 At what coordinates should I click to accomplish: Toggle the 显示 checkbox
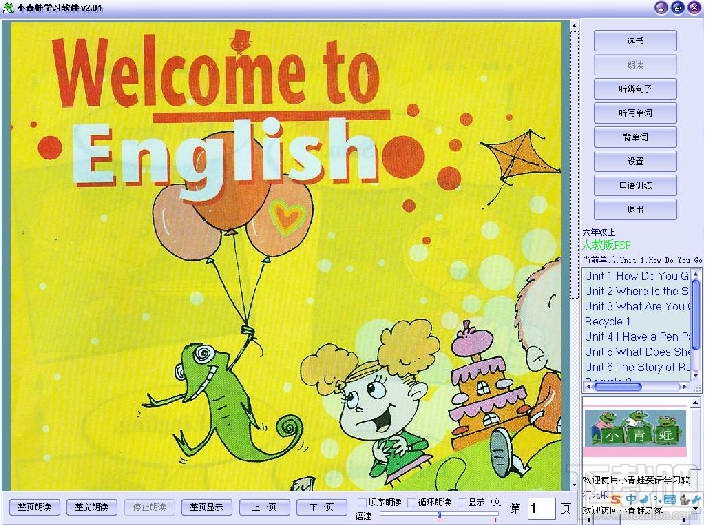pyautogui.click(x=462, y=502)
